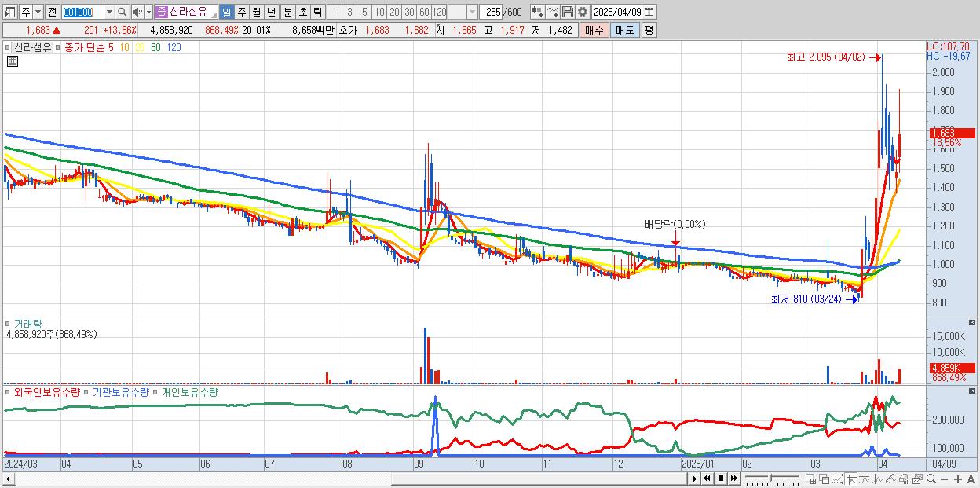980x488 pixels.
Task: Switch to the 초 second chart
Action: (x=302, y=12)
